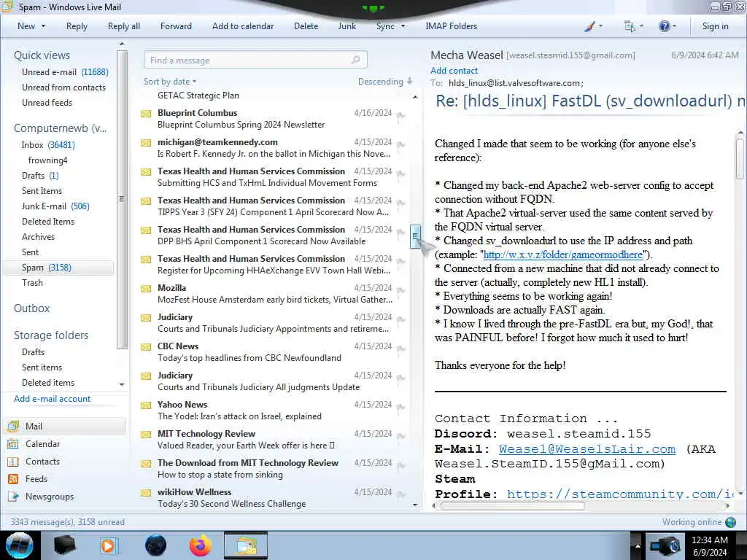Open the Sort by date dropdown
This screenshot has height=560, width=747.
click(170, 82)
